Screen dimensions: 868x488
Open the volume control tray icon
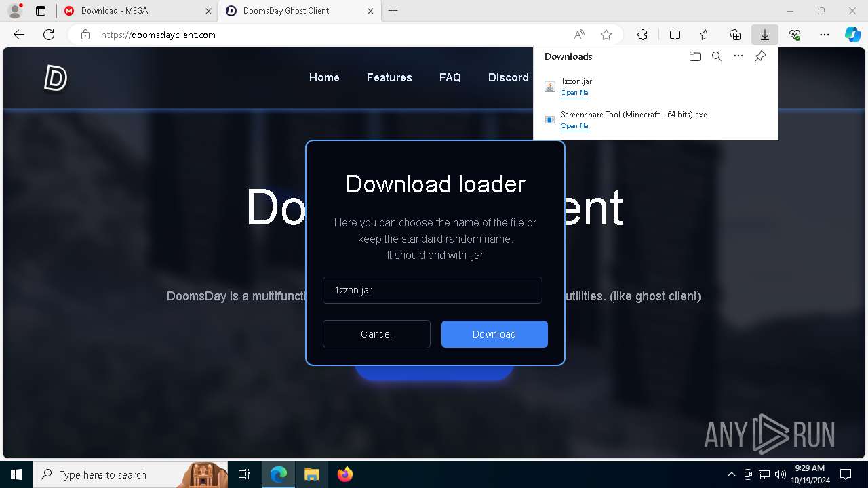click(x=780, y=474)
